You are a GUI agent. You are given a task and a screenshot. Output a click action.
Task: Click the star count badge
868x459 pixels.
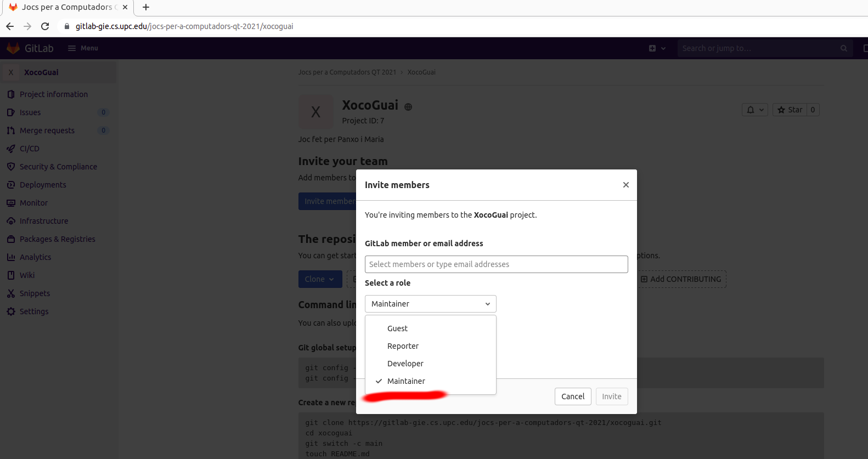pyautogui.click(x=813, y=110)
